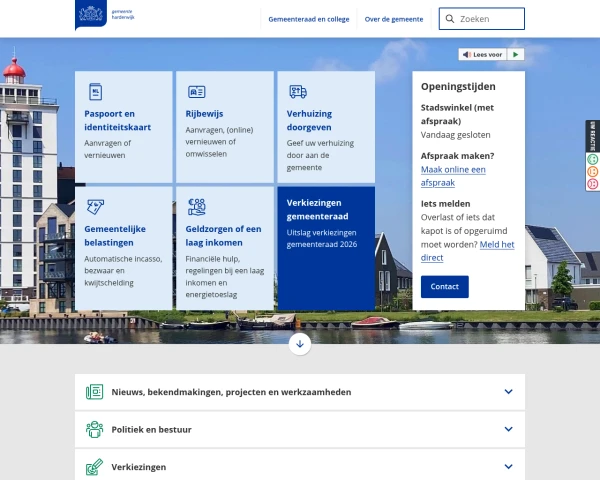Image resolution: width=600 pixels, height=480 pixels.
Task: Click the passport icon on Paspoort tile
Action: click(x=95, y=92)
